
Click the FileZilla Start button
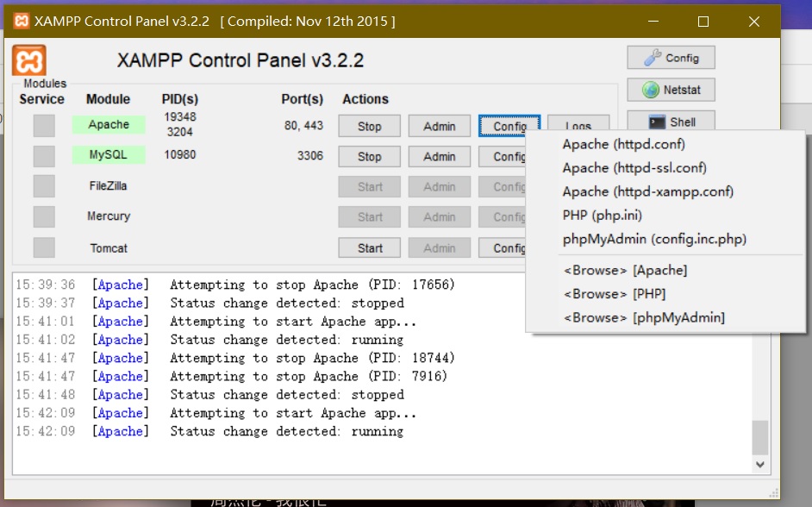point(369,186)
